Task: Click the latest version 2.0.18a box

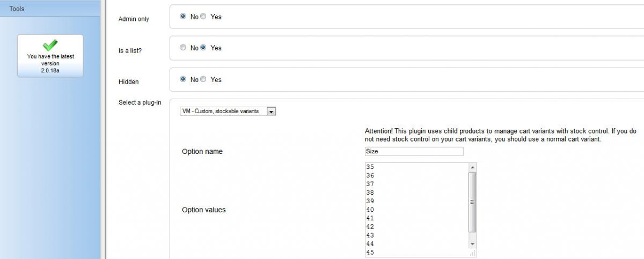Action: [x=50, y=56]
